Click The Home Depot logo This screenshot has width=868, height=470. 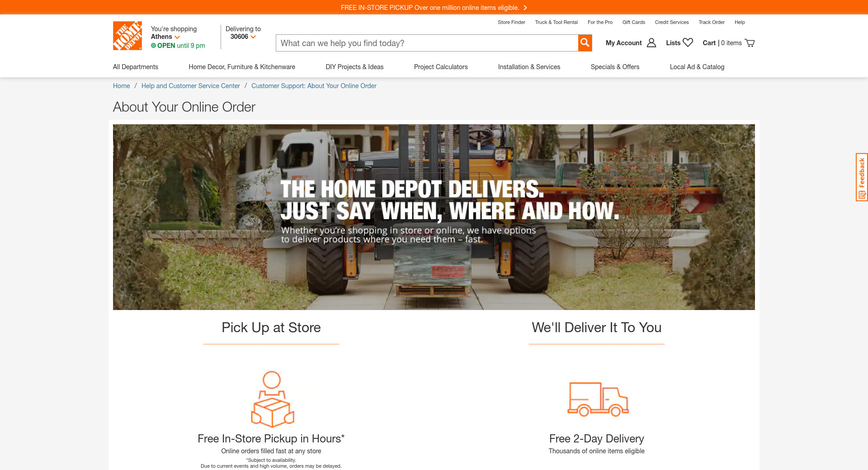point(127,36)
